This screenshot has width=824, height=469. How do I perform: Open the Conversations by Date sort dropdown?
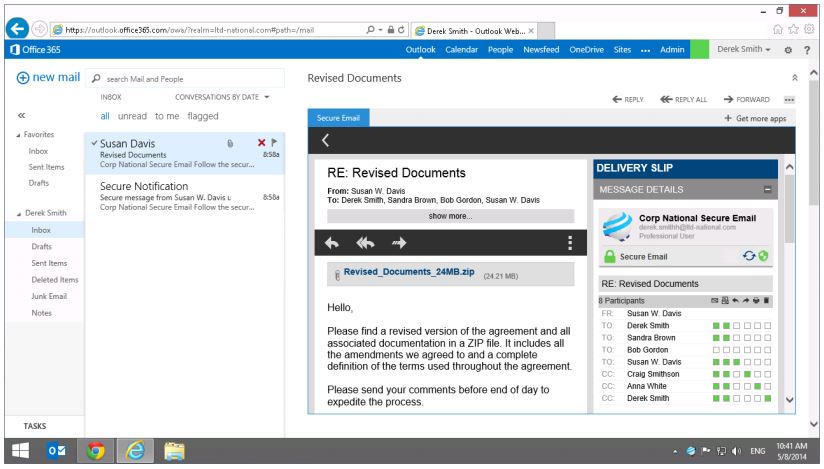point(222,97)
